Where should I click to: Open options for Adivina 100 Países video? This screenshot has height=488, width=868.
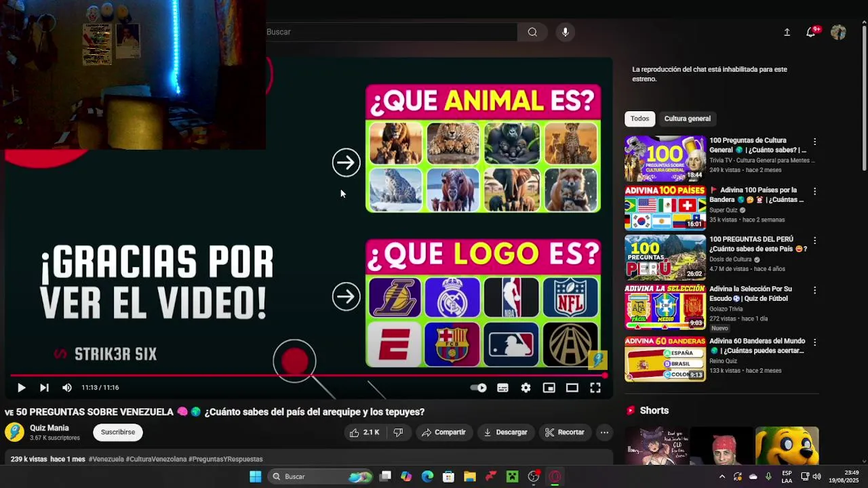coord(814,191)
